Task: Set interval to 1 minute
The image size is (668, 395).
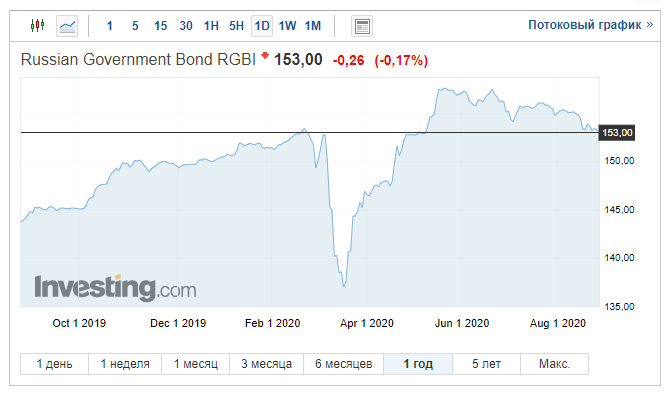Action: (109, 26)
